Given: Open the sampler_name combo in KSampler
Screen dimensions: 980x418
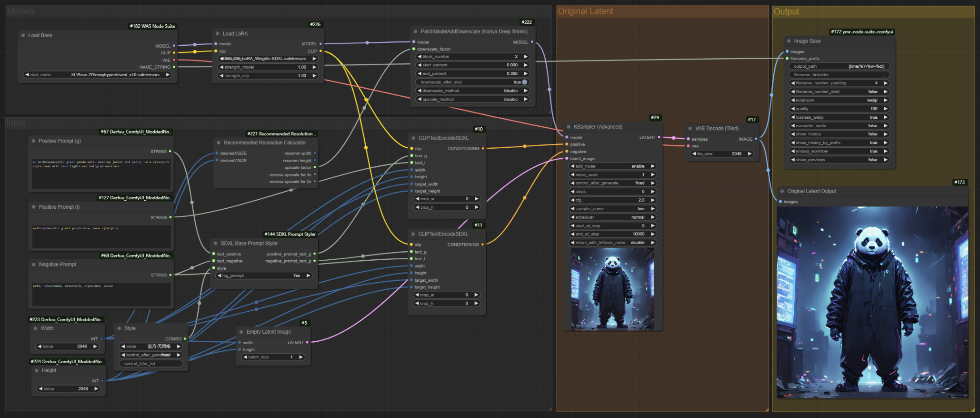Looking at the screenshot, I should pyautogui.click(x=612, y=209).
